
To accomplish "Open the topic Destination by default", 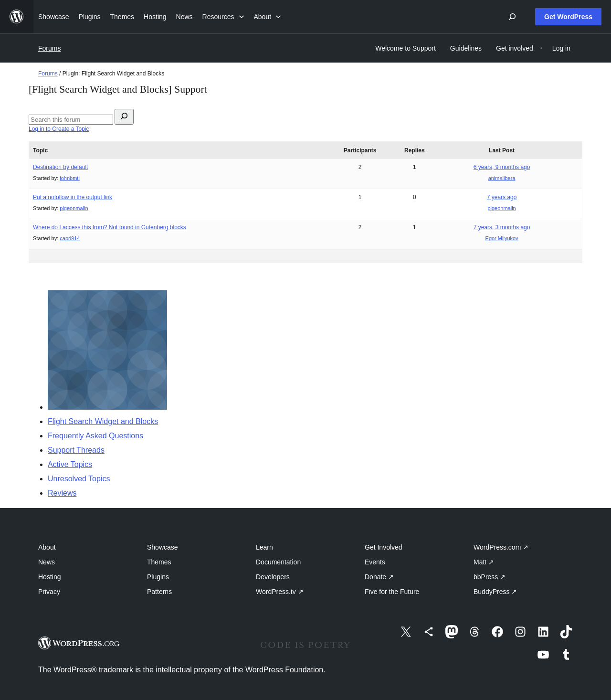I will click(61, 167).
